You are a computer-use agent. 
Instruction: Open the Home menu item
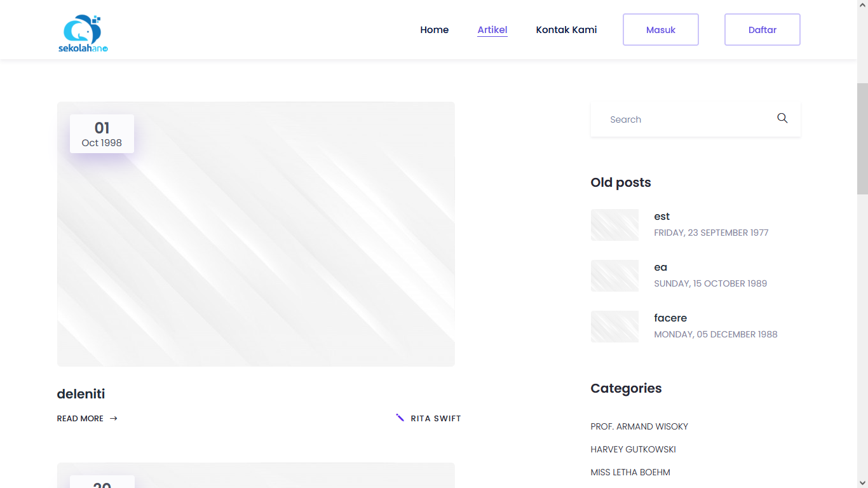click(x=434, y=30)
